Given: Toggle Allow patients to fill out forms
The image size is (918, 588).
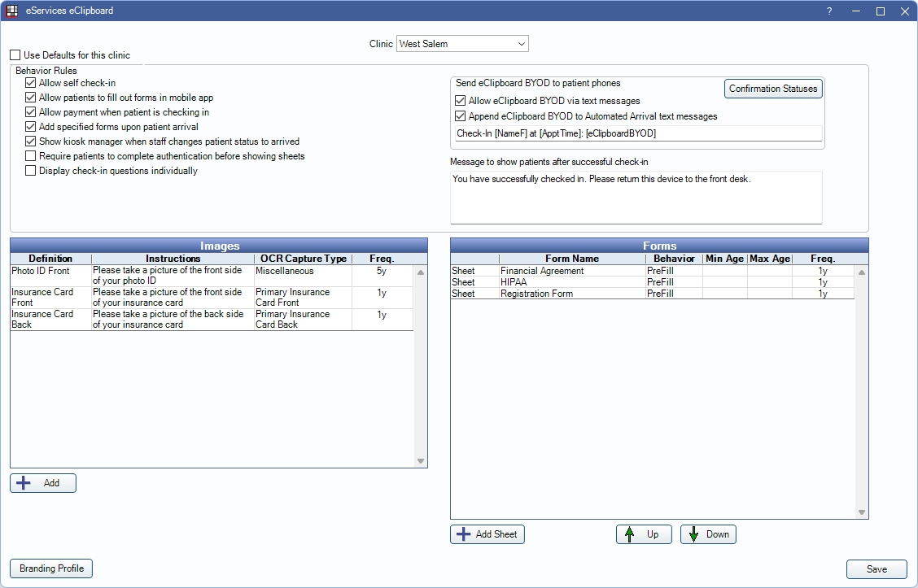Looking at the screenshot, I should point(30,98).
